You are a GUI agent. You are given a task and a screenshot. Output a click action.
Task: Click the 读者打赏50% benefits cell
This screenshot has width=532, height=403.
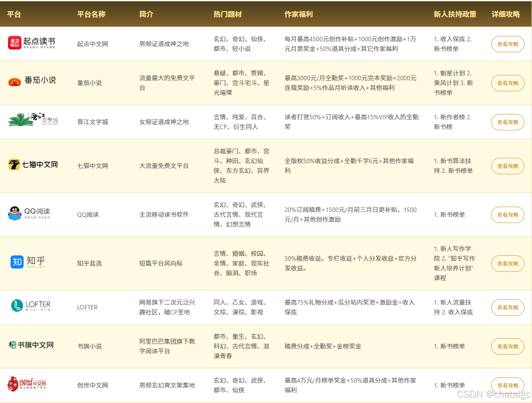(x=351, y=122)
